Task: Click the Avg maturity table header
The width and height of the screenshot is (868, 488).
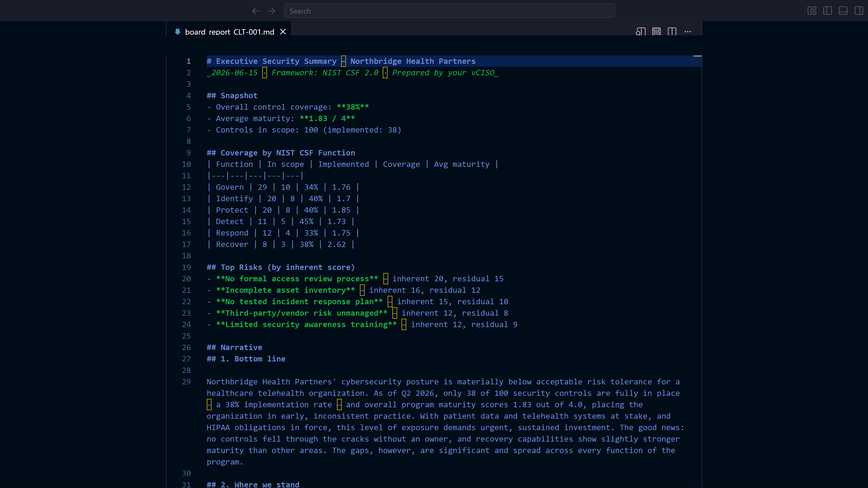Action: tap(462, 164)
